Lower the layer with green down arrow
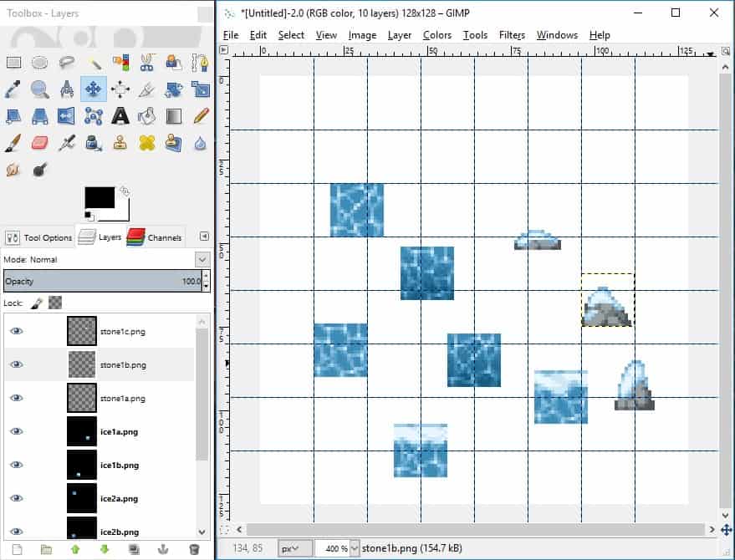This screenshot has height=560, width=735. [105, 550]
